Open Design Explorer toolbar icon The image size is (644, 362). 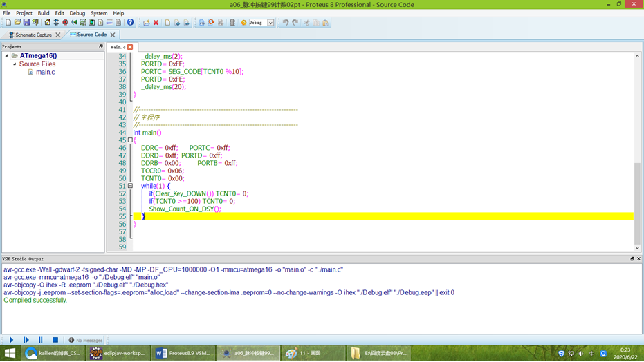click(x=92, y=23)
